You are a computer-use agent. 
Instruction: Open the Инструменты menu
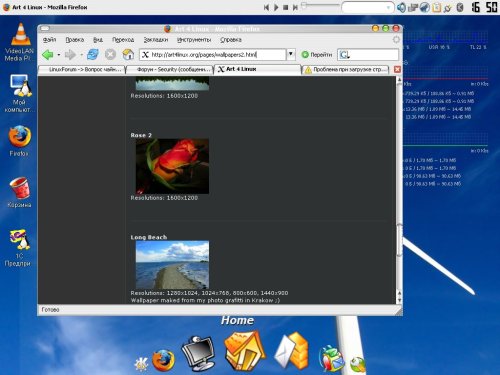[x=194, y=40]
